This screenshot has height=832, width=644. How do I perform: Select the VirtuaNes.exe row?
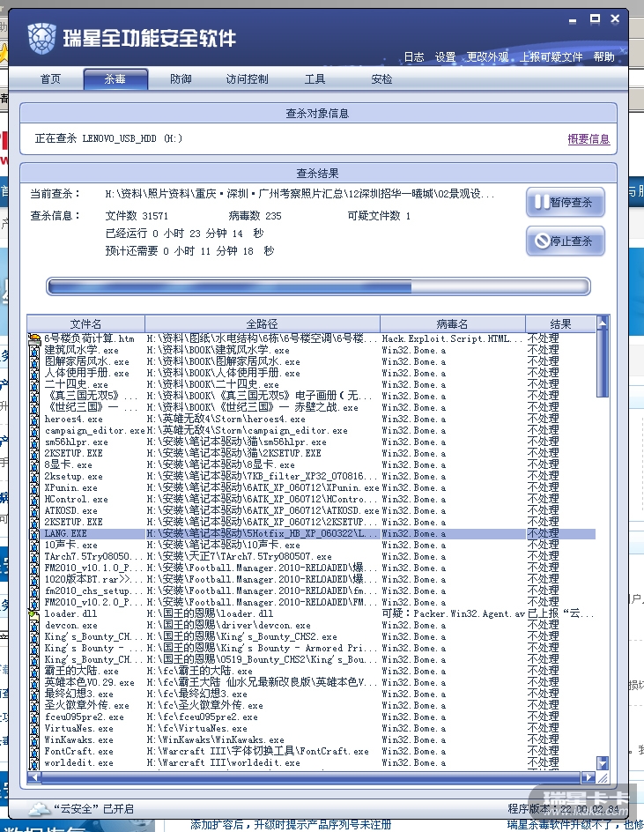tap(312, 729)
